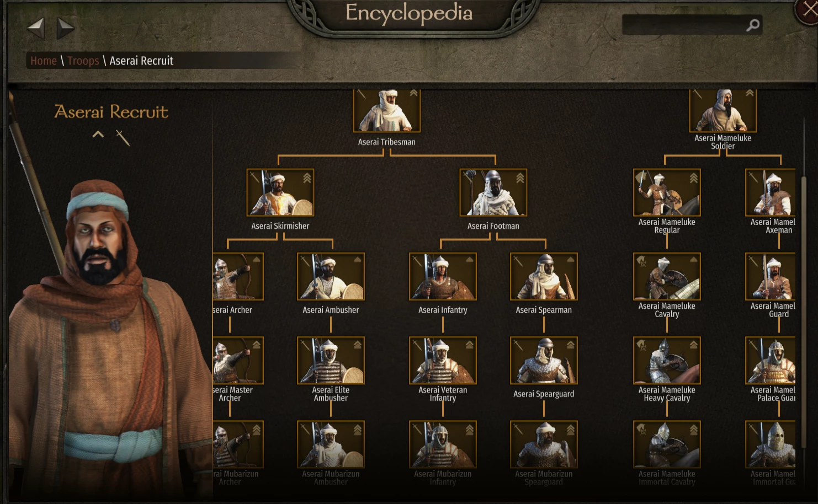Viewport: 818px width, 504px height.
Task: Select the Aserai Ambusher troop
Action: click(331, 277)
